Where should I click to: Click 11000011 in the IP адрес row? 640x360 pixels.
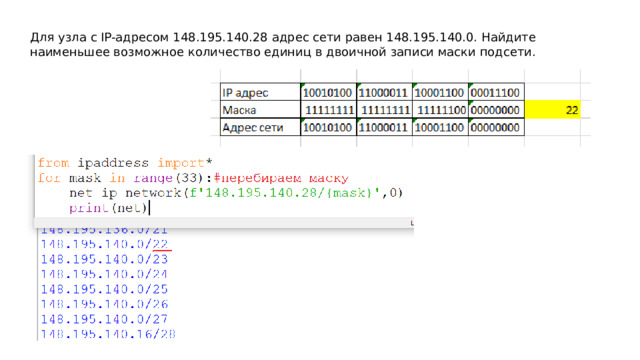coord(384,92)
